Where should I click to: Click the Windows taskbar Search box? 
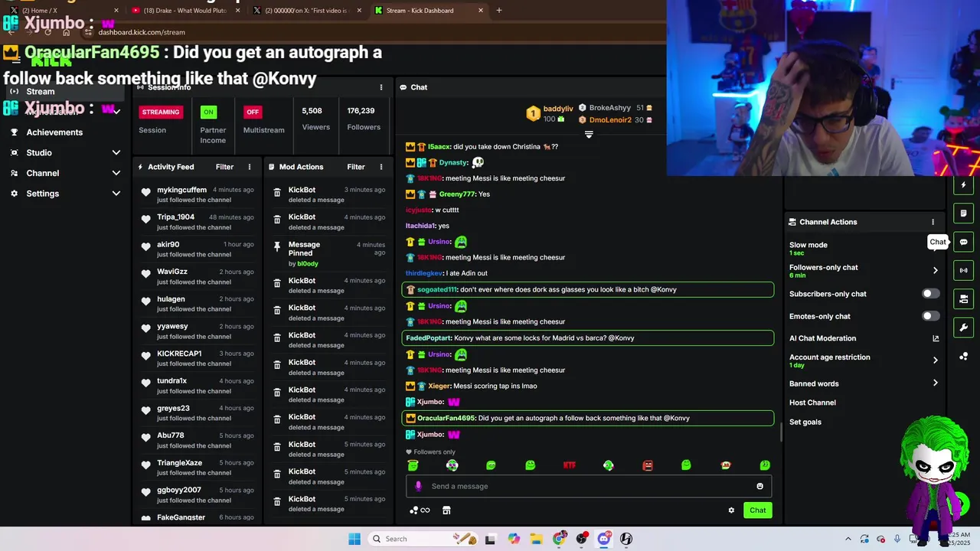coord(423,539)
